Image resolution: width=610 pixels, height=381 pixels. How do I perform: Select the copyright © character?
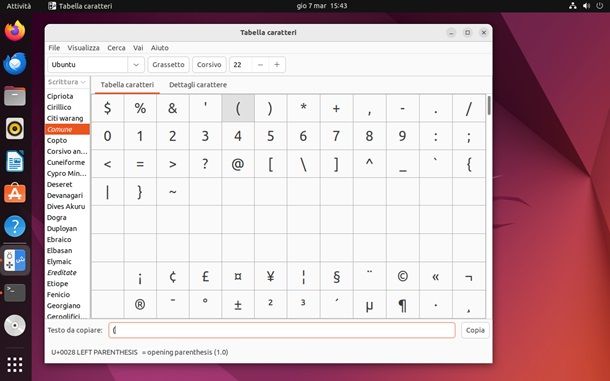pos(402,276)
